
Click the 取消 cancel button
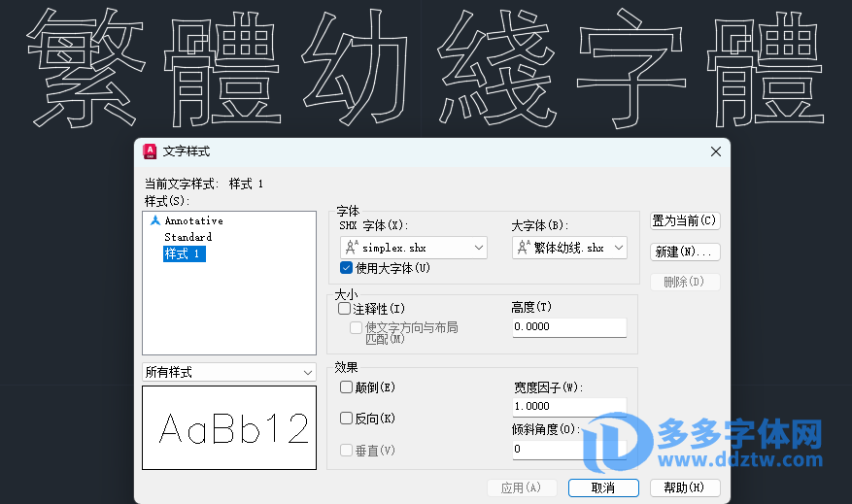(603, 487)
